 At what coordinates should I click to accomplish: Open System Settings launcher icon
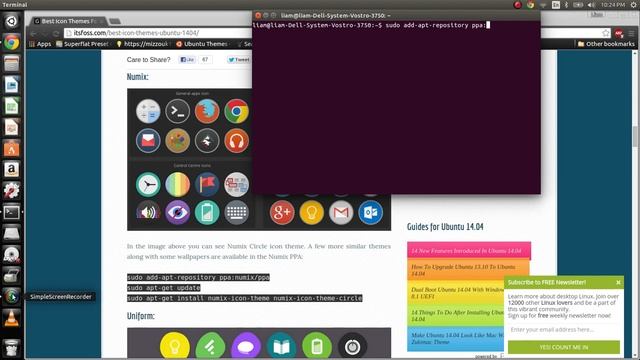(11, 191)
